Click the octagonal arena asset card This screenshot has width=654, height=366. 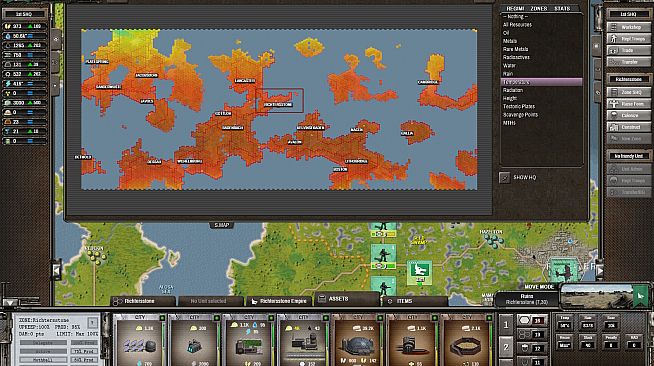click(466, 340)
